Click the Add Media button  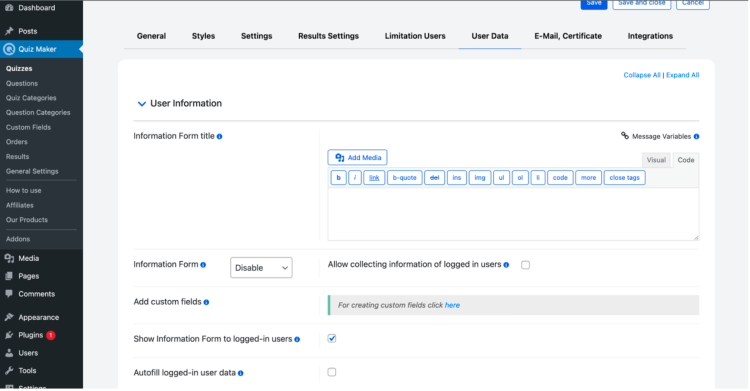click(x=357, y=157)
